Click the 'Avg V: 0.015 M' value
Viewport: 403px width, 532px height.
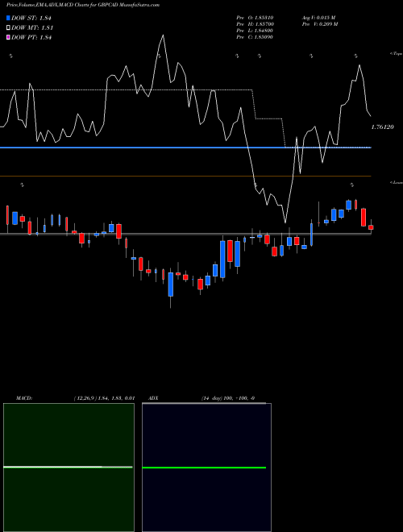pyautogui.click(x=318, y=17)
